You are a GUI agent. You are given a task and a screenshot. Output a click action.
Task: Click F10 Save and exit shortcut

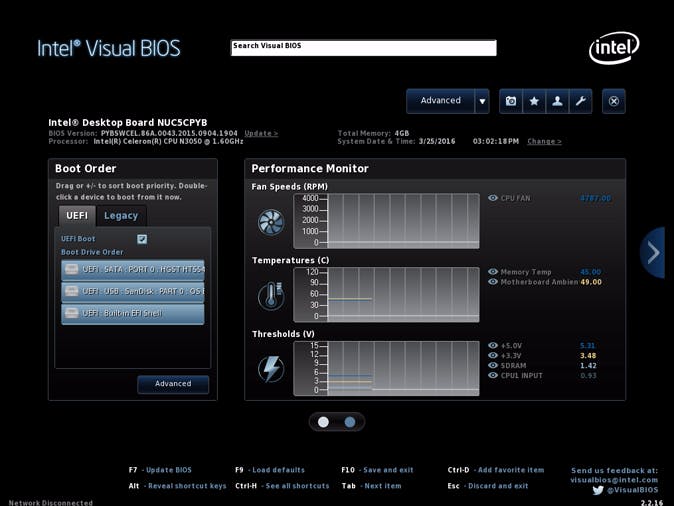(377, 470)
